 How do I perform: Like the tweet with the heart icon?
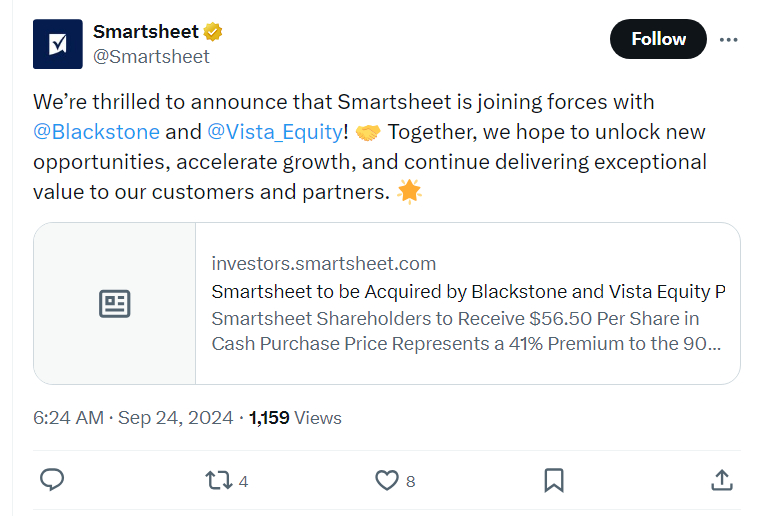[x=386, y=481]
